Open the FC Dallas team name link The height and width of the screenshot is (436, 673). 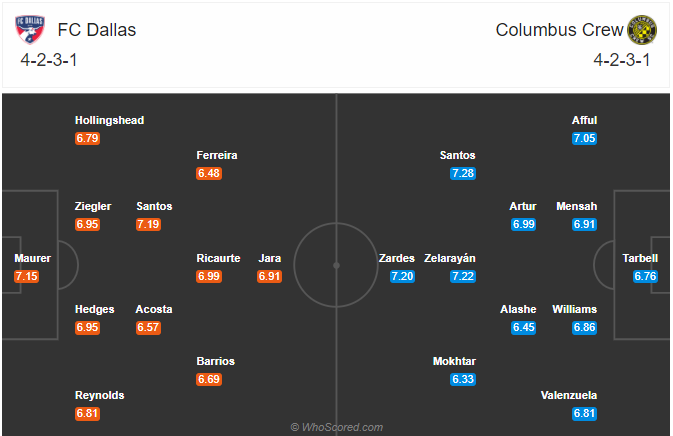(97, 30)
